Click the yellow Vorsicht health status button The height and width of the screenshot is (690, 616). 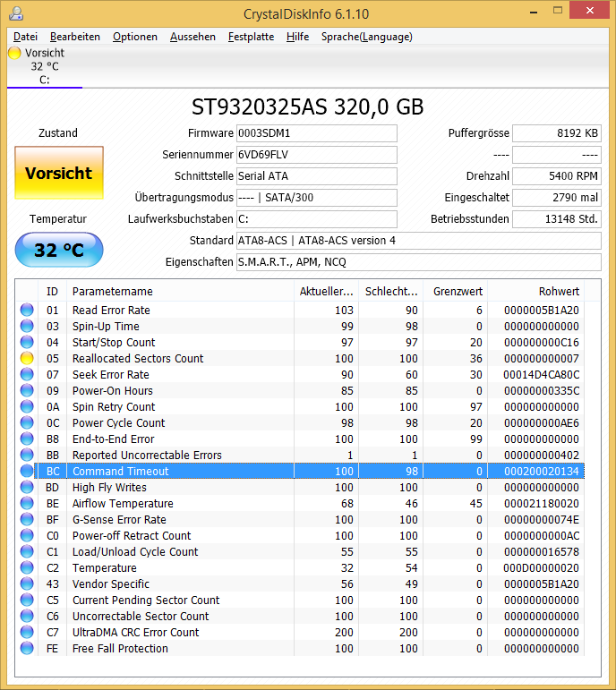[x=59, y=173]
